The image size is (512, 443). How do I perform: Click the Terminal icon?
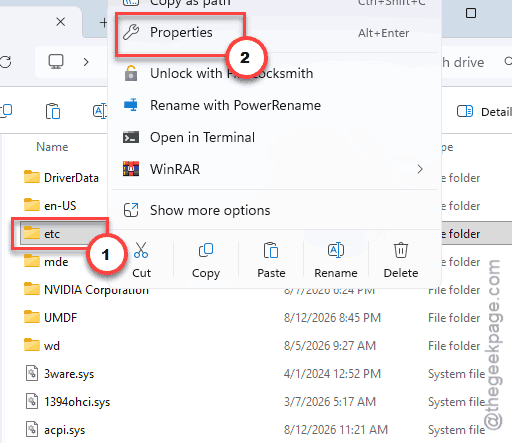[x=131, y=137]
